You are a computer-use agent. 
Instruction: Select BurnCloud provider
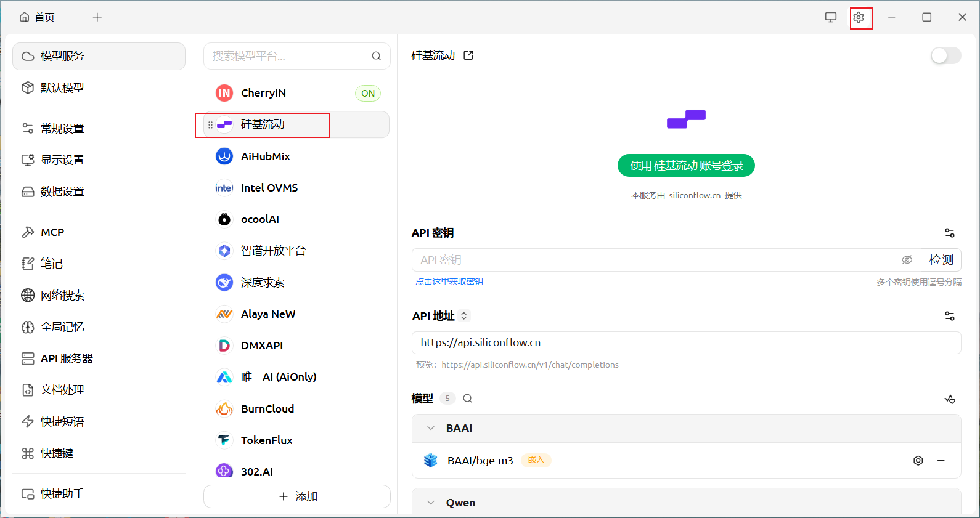click(x=296, y=409)
